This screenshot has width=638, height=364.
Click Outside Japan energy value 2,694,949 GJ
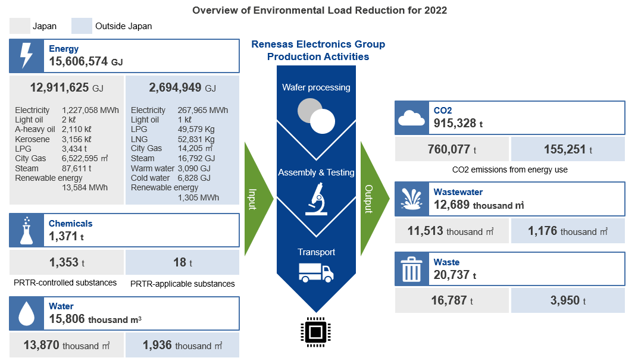coord(182,87)
